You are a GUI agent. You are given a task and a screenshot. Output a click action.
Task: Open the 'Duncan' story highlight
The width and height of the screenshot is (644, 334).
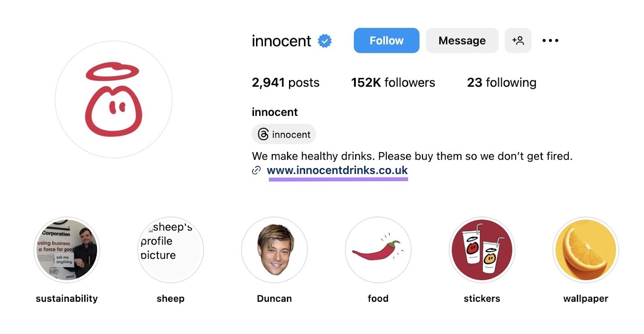pos(274,250)
